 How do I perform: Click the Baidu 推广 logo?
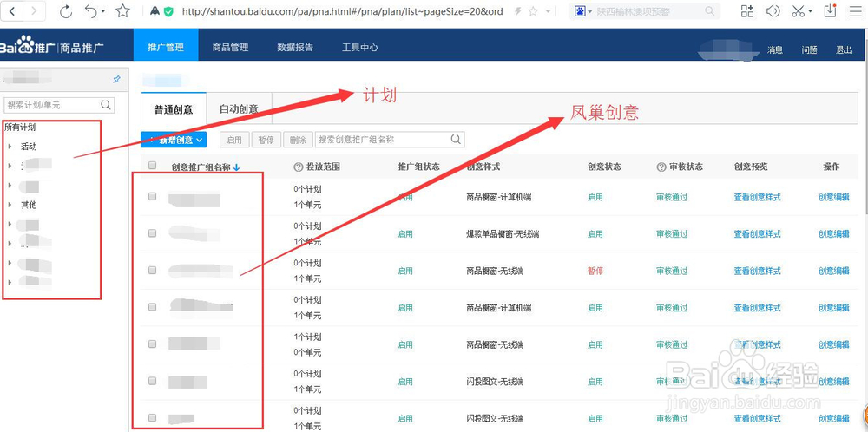click(51, 48)
